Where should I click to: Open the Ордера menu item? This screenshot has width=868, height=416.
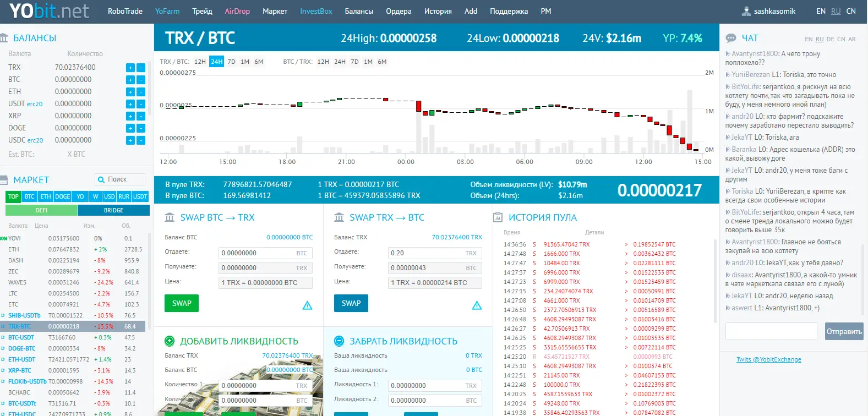pos(398,11)
